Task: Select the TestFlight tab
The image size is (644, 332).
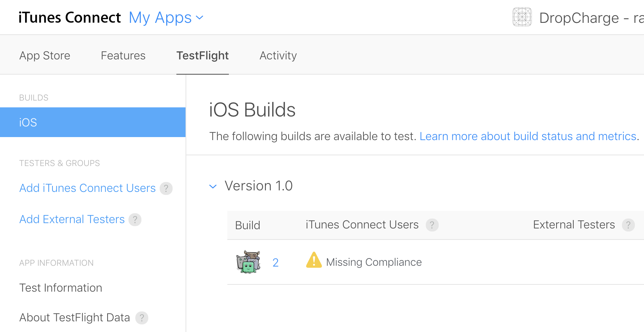Action: click(x=202, y=56)
